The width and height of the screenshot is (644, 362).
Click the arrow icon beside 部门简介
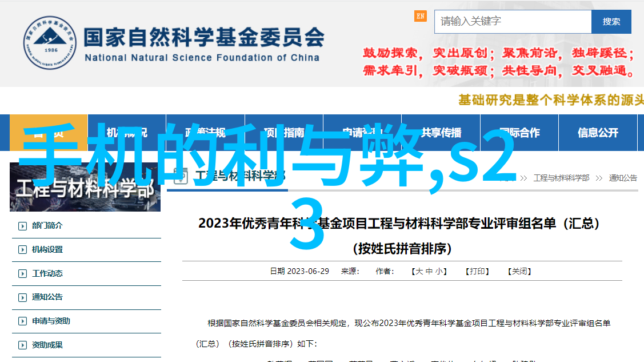tap(23, 226)
